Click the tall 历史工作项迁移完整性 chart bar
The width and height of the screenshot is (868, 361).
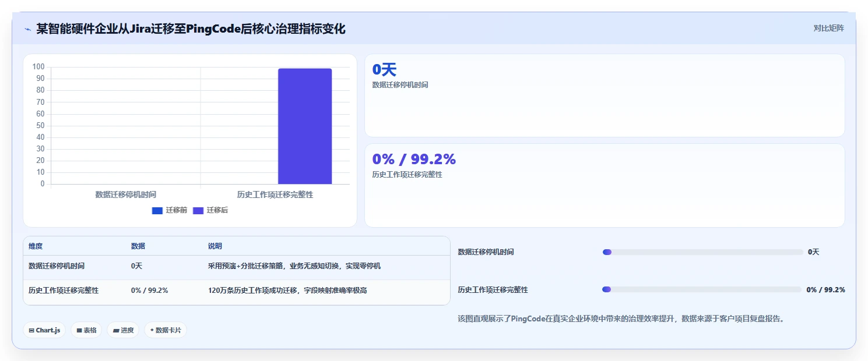tap(304, 126)
